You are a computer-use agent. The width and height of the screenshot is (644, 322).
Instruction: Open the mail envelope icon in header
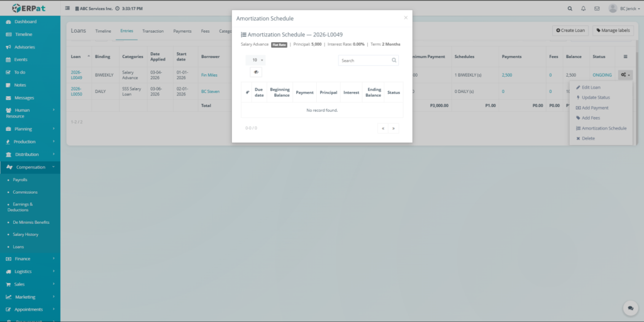(x=596, y=9)
